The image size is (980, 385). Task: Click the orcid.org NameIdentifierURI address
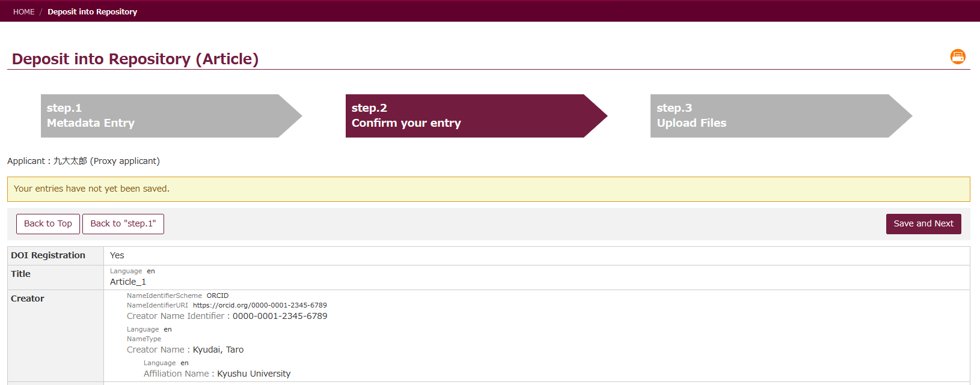point(260,305)
